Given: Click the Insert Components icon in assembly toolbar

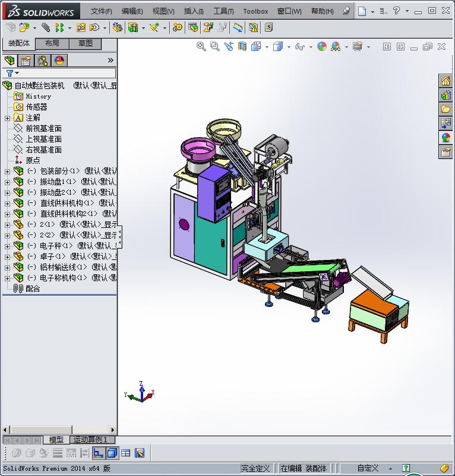Looking at the screenshot, I should coord(24,28).
